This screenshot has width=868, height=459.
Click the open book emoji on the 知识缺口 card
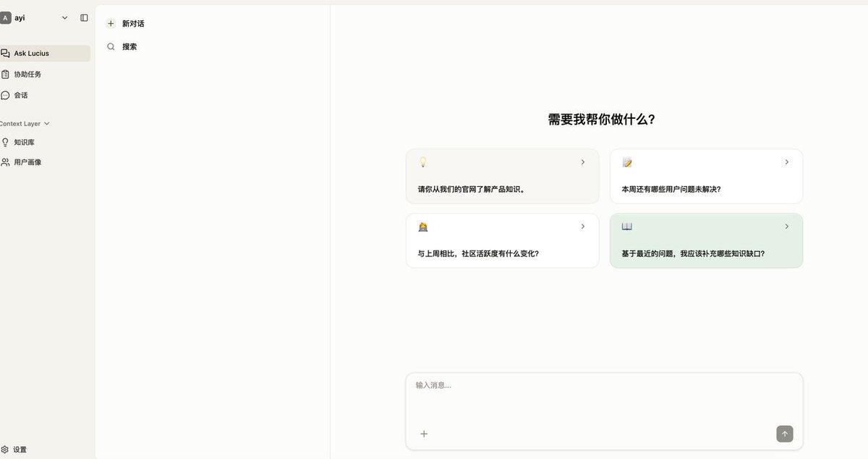(x=627, y=227)
